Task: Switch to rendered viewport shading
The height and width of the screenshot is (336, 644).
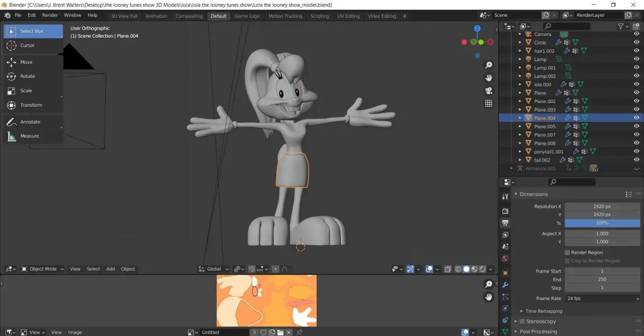Action: coord(482,269)
